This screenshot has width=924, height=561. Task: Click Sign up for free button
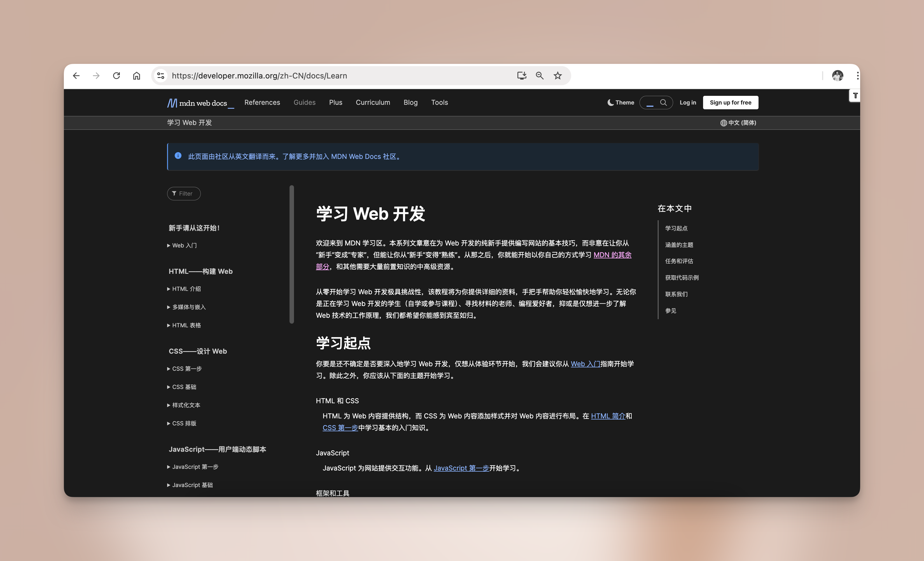tap(730, 103)
